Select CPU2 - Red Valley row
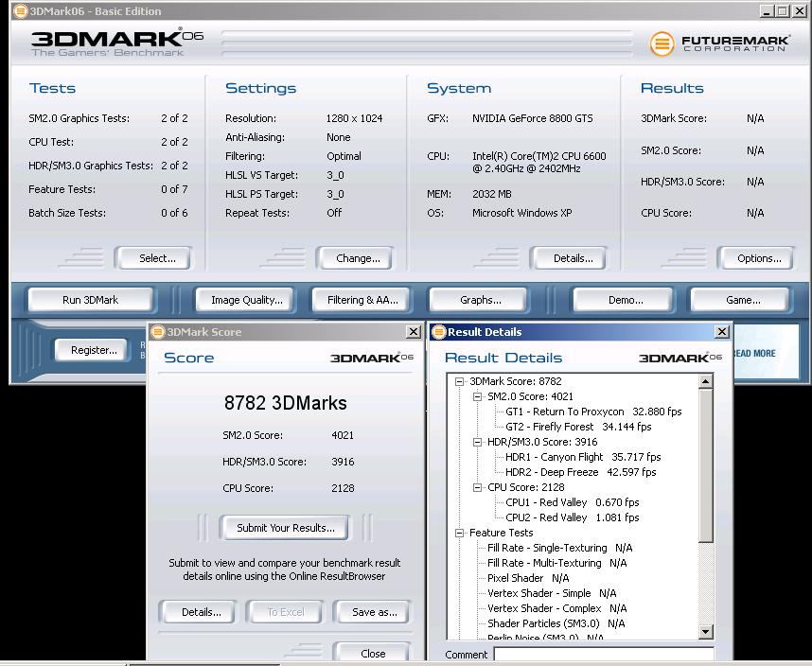812x666 pixels. point(573,517)
